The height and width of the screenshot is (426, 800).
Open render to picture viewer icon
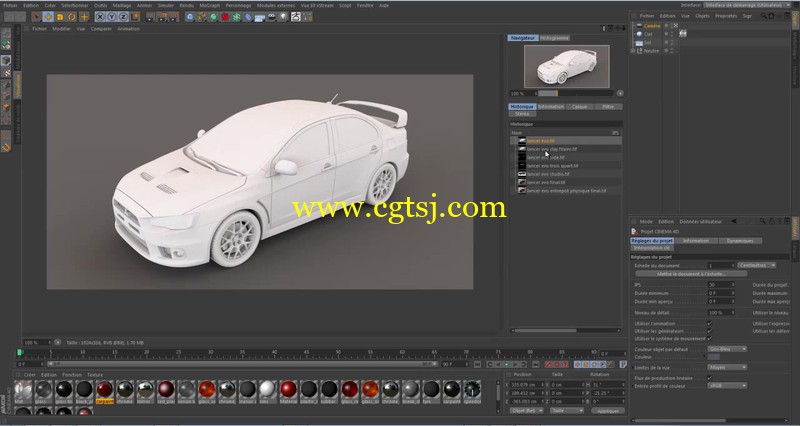[162, 17]
